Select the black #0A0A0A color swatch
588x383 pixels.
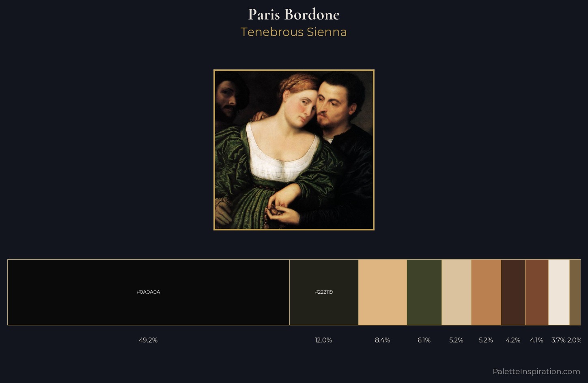point(149,292)
